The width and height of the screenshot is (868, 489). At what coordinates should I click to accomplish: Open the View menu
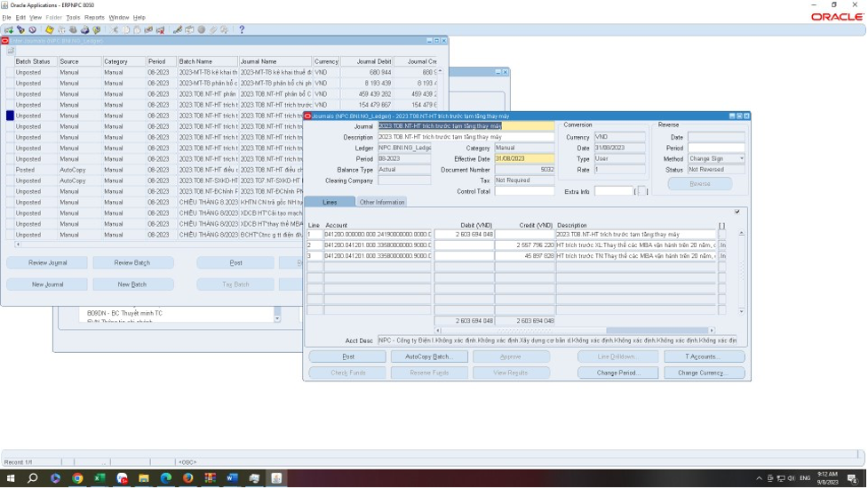(x=36, y=18)
